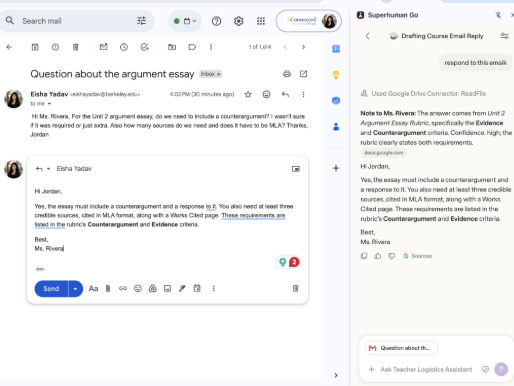The width and height of the screenshot is (514, 386).
Task: Discard the draft reply
Action: [295, 288]
